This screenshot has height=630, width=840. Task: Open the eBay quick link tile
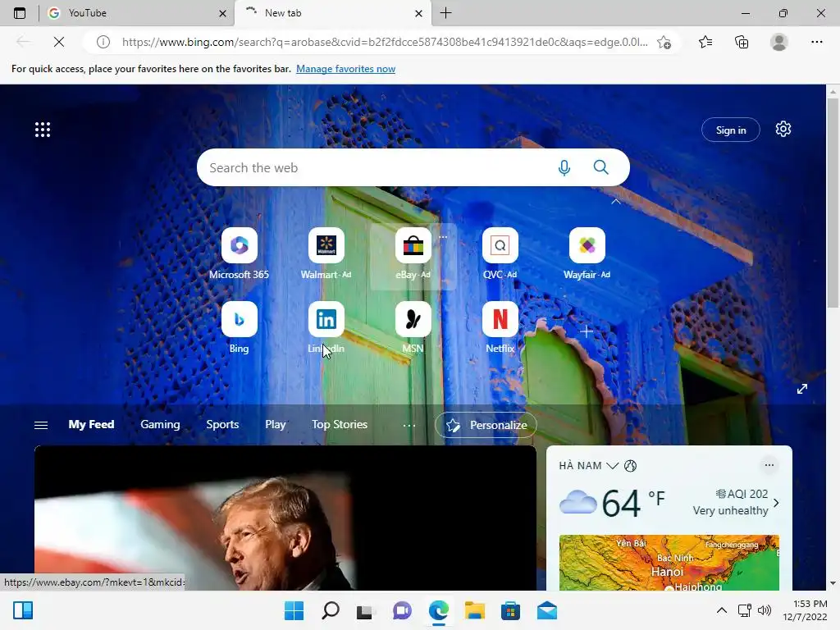point(413,253)
